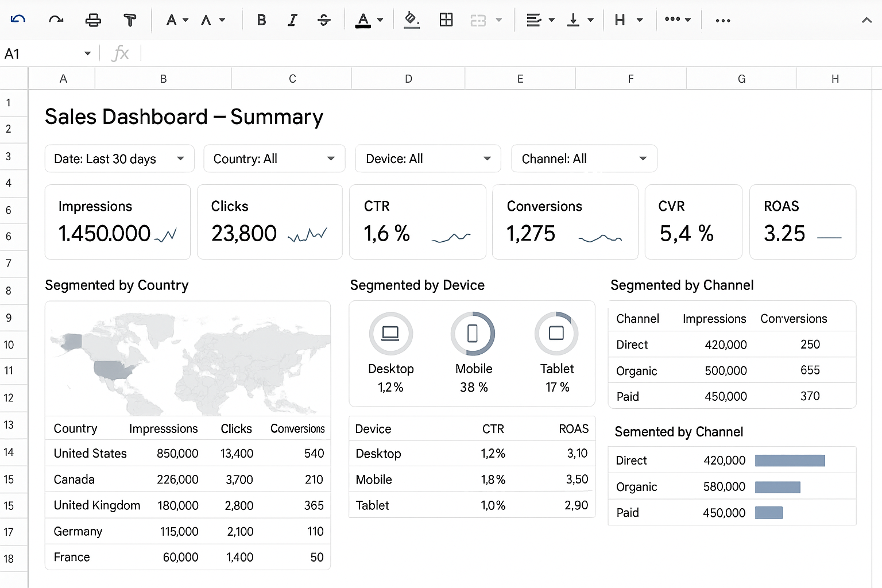The image size is (882, 588).
Task: Toggle bold formatting
Action: (x=261, y=20)
